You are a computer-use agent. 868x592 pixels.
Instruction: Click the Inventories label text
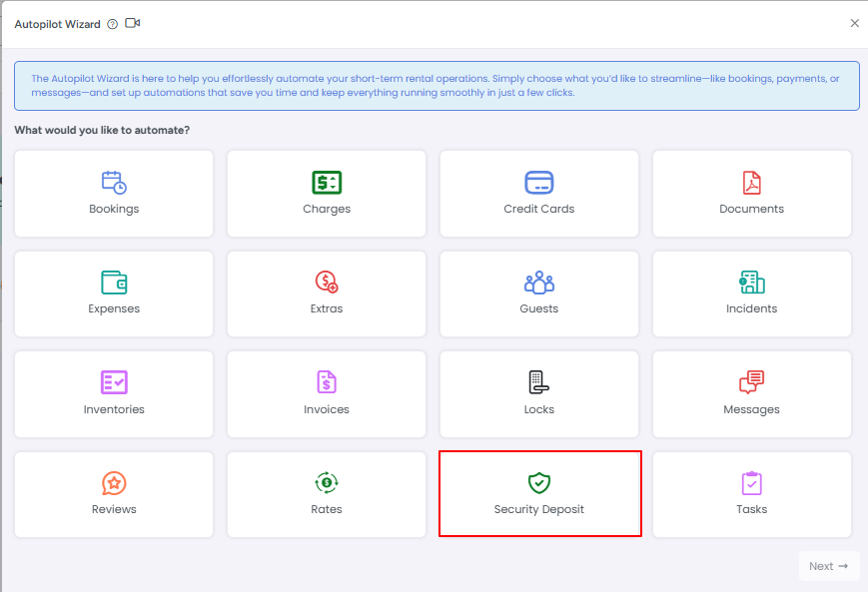click(114, 409)
